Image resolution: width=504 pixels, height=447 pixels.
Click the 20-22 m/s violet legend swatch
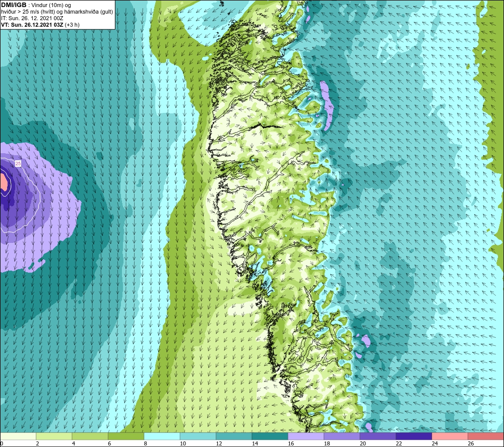tap(378, 436)
